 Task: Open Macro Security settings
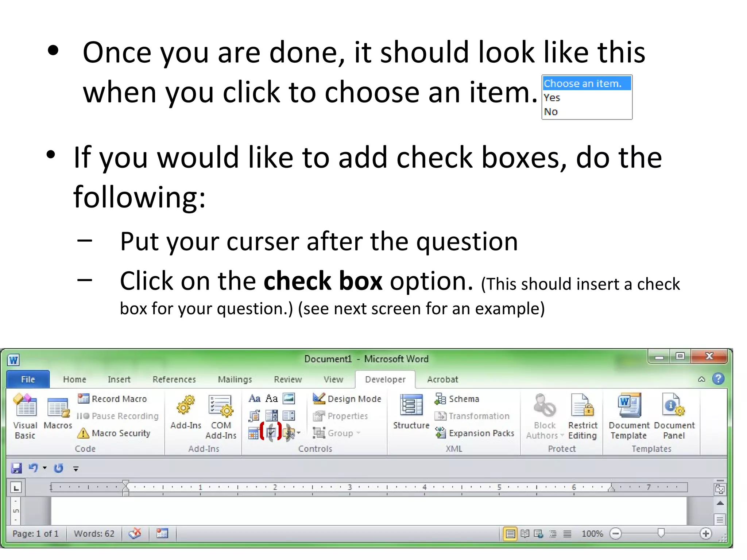(114, 433)
